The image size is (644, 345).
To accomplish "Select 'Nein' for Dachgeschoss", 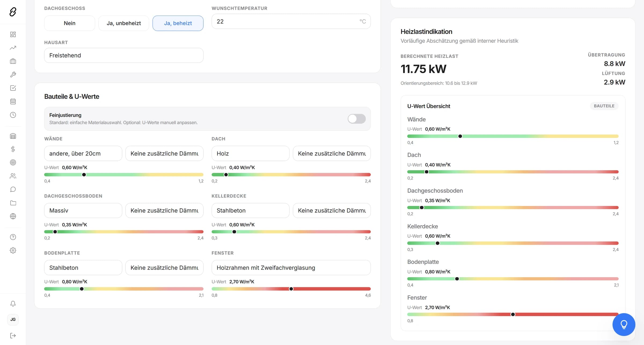I will (69, 23).
